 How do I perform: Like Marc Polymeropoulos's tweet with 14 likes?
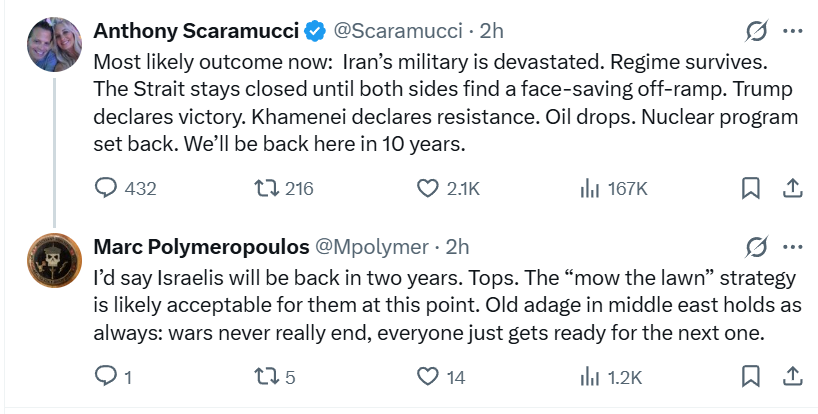(428, 376)
